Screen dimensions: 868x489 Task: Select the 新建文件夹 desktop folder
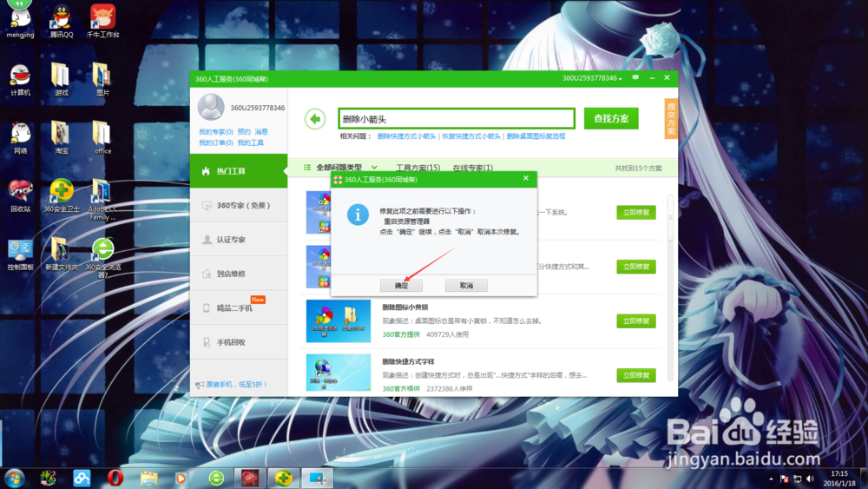click(61, 254)
